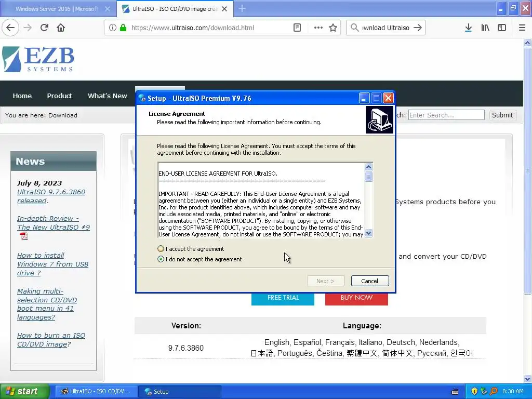Switch to Windows Server 2016 browser tab
The image size is (532, 399).
click(56, 9)
